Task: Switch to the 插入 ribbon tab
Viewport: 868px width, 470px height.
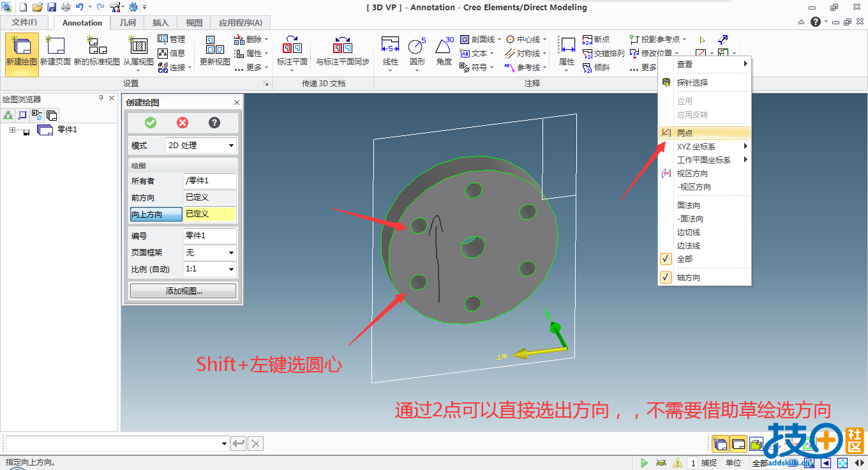Action: pos(161,22)
